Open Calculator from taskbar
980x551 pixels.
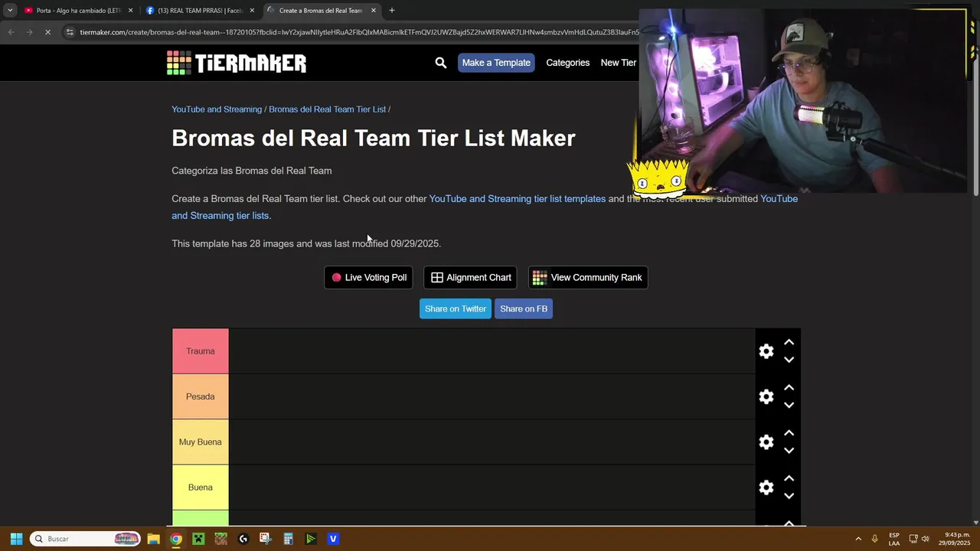click(288, 539)
